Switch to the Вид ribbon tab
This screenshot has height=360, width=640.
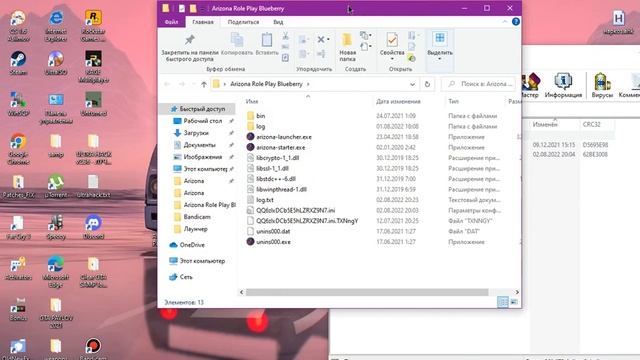278,22
